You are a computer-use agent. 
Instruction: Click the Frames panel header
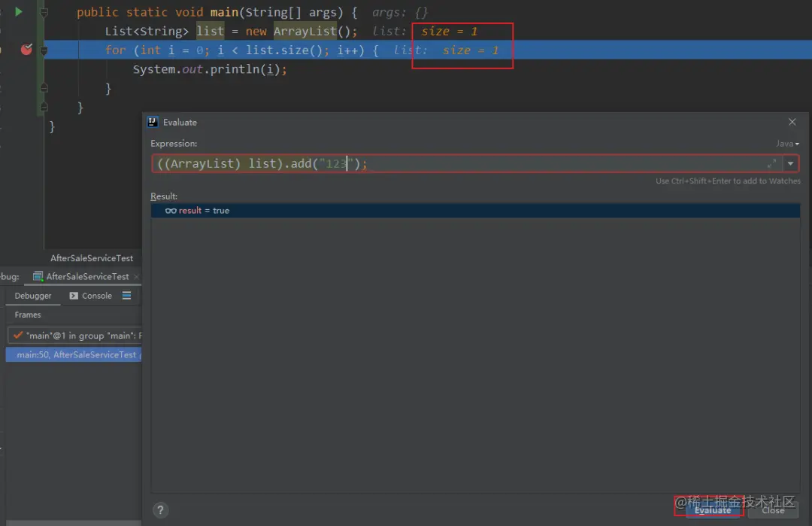click(28, 315)
